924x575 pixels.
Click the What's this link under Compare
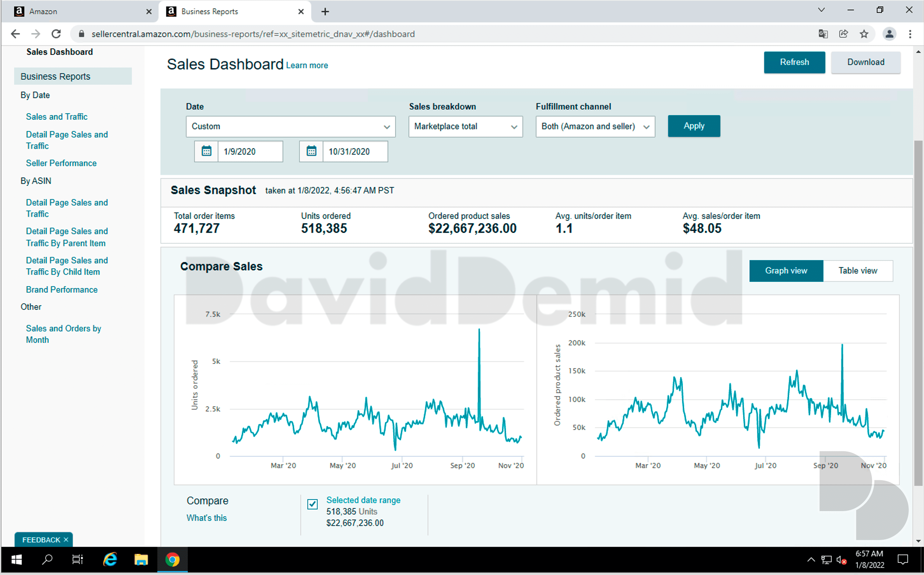coord(206,518)
